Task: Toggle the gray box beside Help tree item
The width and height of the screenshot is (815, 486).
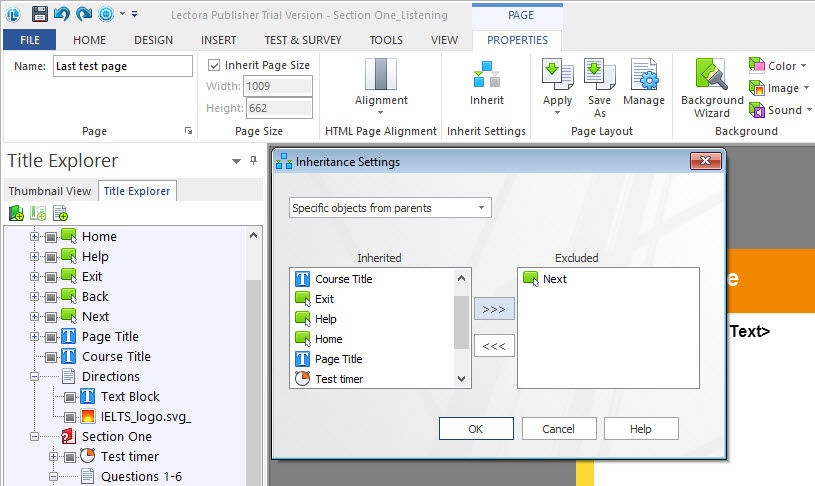Action: pyautogui.click(x=50, y=257)
